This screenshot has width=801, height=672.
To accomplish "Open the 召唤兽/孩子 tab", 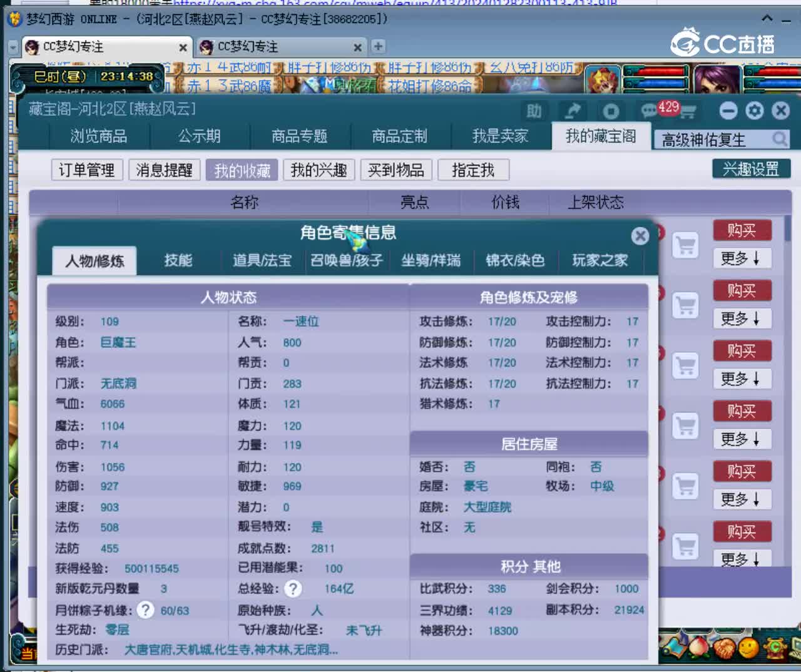I will pyautogui.click(x=347, y=260).
